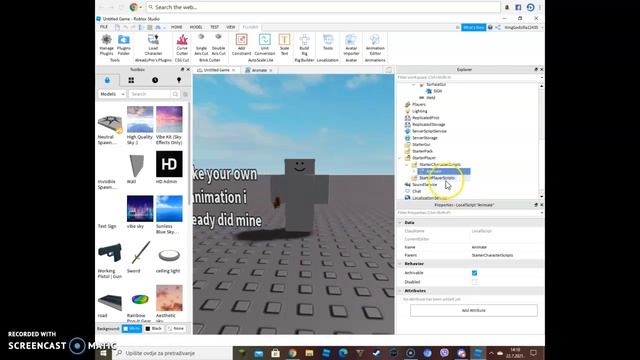Set toolbox background to None
640x360 pixels.
coord(176,329)
